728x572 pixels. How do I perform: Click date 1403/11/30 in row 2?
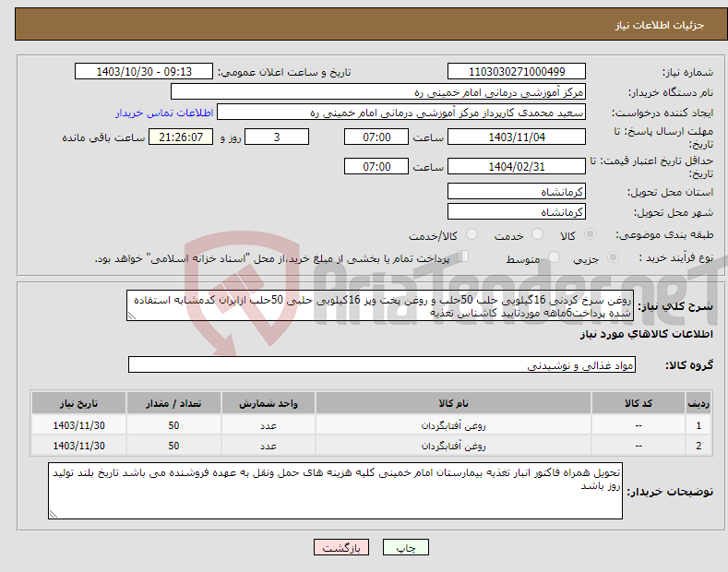coord(79,446)
